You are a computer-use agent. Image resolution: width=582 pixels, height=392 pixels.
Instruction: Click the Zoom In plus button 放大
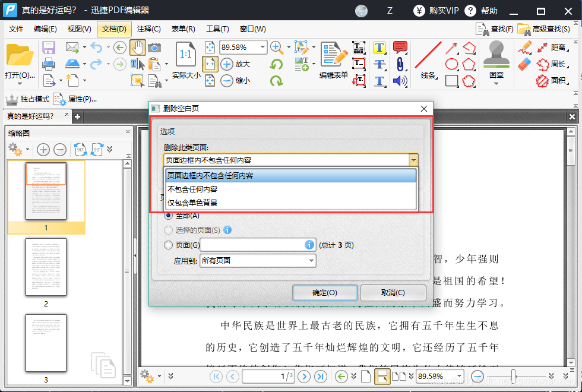click(235, 64)
